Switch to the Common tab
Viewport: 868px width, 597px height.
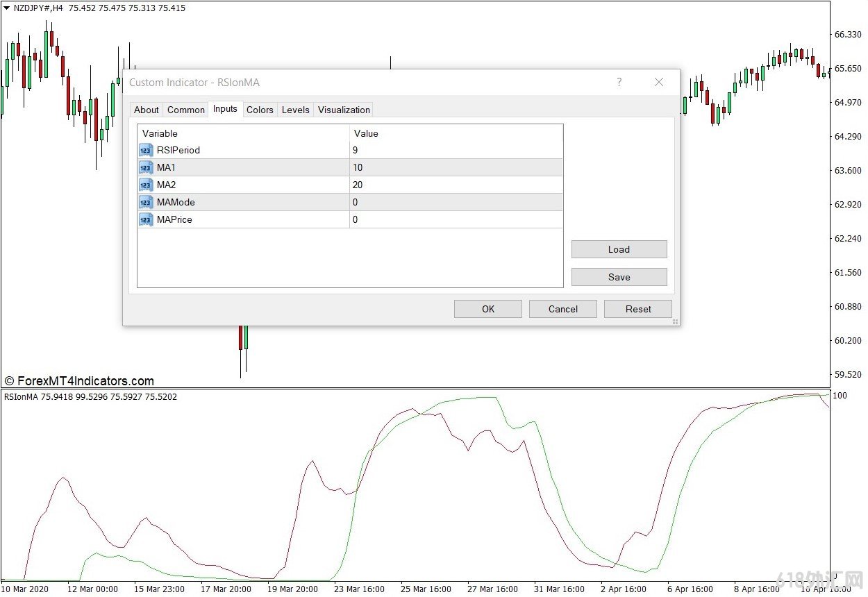(x=186, y=110)
